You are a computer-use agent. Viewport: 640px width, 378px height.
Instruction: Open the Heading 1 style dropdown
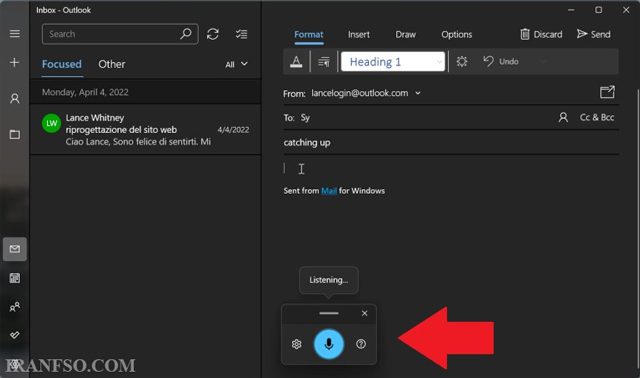coord(393,62)
